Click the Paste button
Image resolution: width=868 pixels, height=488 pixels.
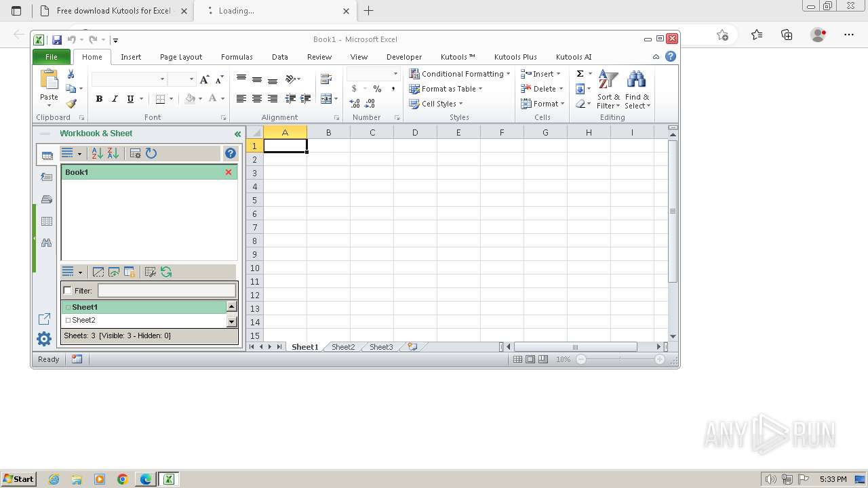tap(49, 88)
